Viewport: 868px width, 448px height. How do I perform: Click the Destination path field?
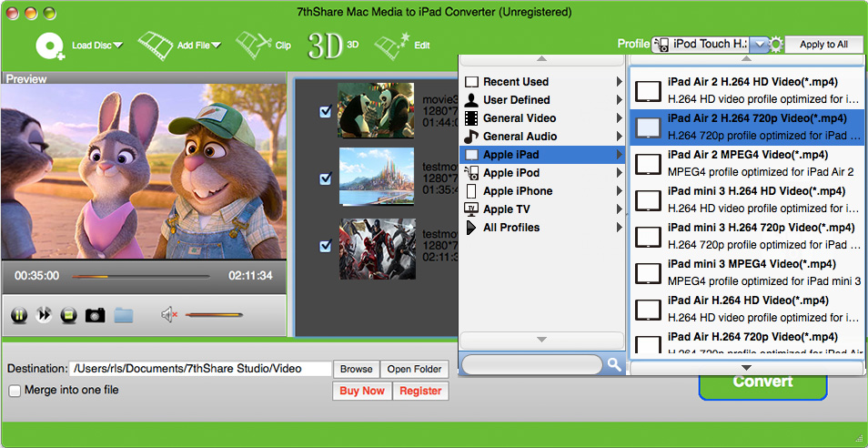coord(200,369)
